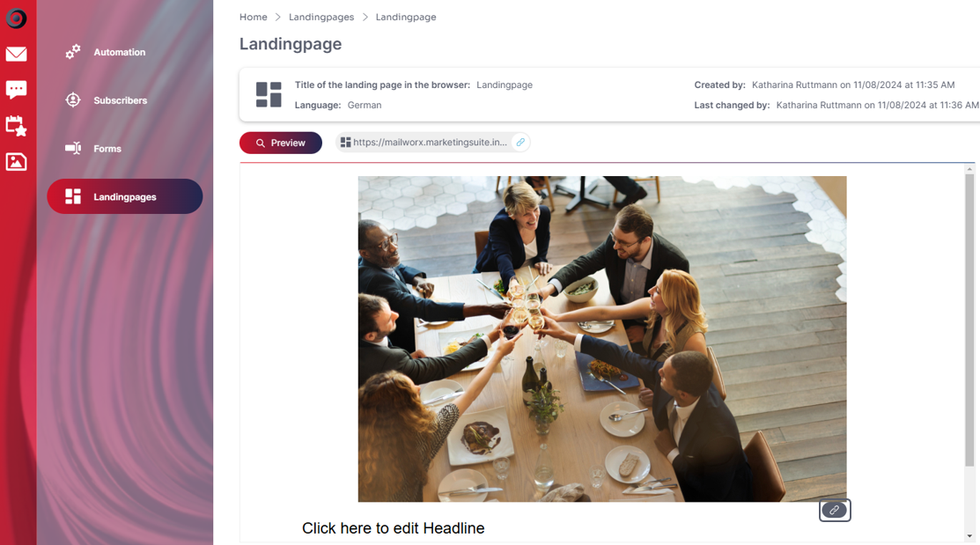Open the email envelope icon in the sidebar

click(x=16, y=54)
